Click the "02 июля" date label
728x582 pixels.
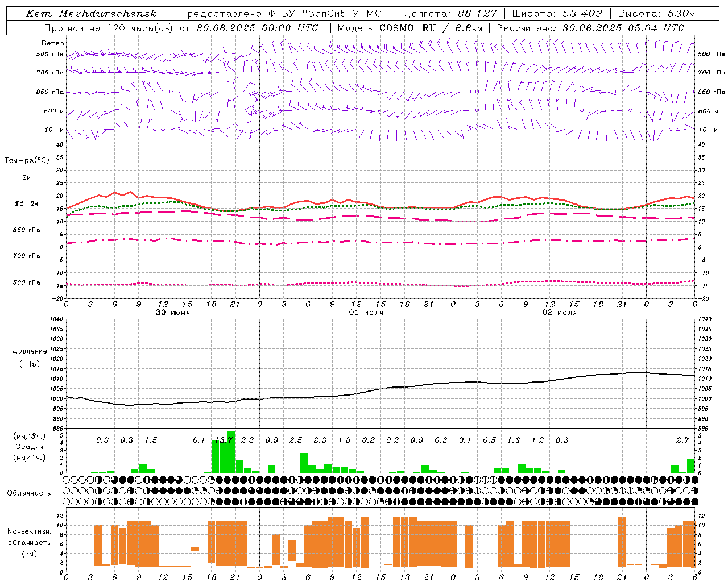(560, 313)
